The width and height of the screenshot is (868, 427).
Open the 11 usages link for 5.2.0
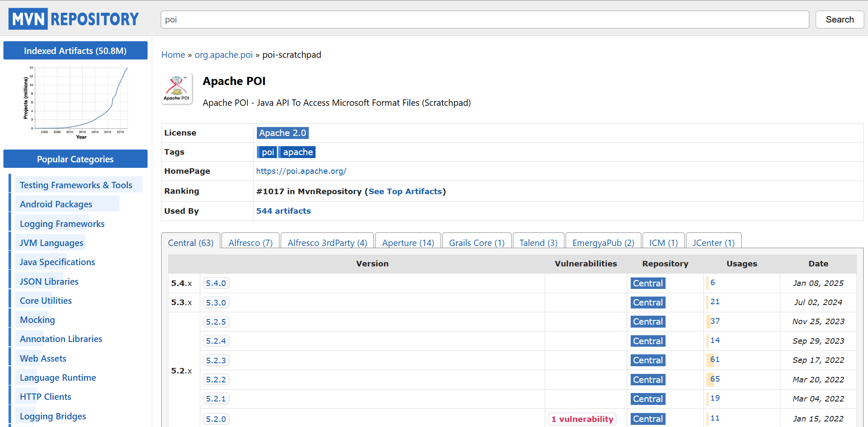715,418
